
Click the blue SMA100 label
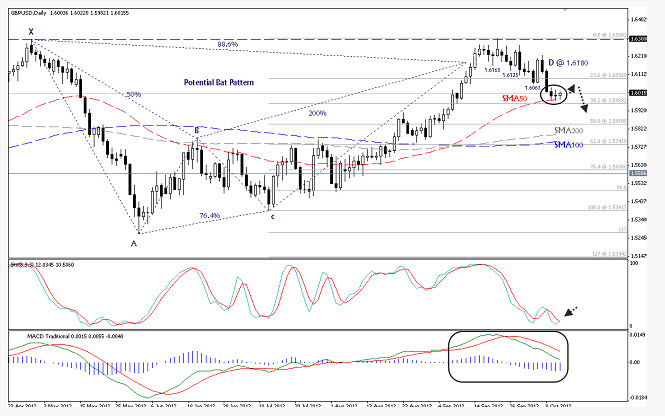point(568,145)
